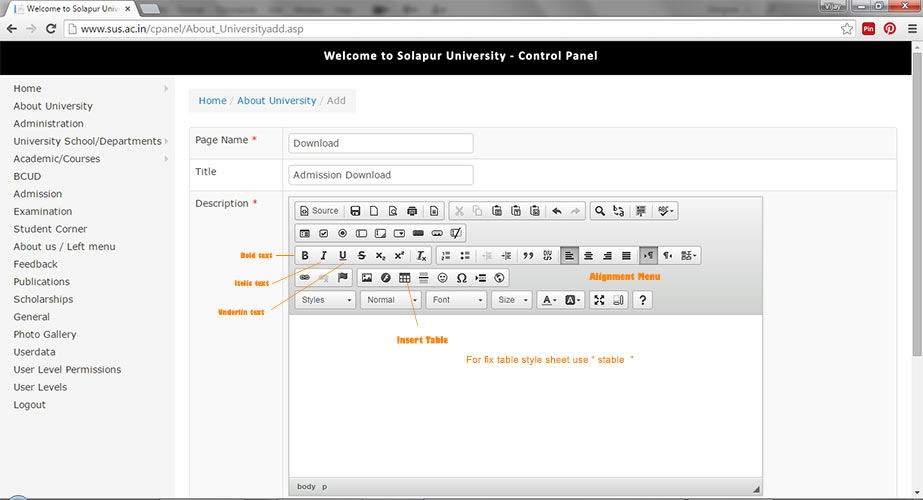The width and height of the screenshot is (923, 500).
Task: Toggle Superscript formatting
Action: (399, 256)
